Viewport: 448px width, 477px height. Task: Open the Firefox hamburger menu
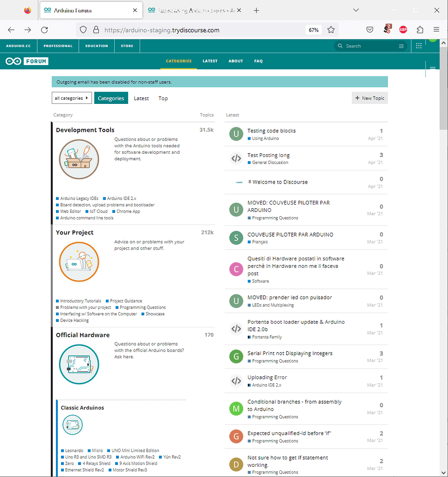(x=436, y=29)
